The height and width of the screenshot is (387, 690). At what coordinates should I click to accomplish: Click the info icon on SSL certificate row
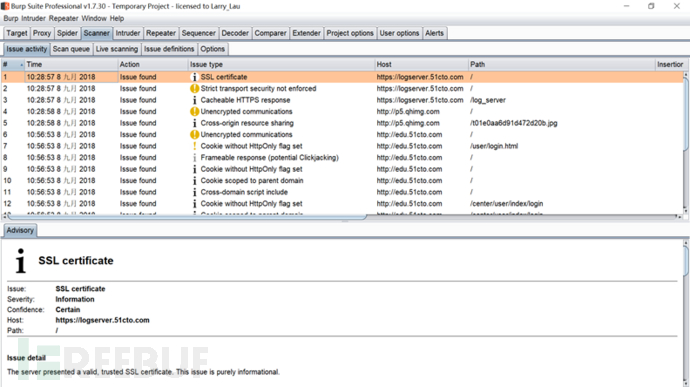point(195,77)
